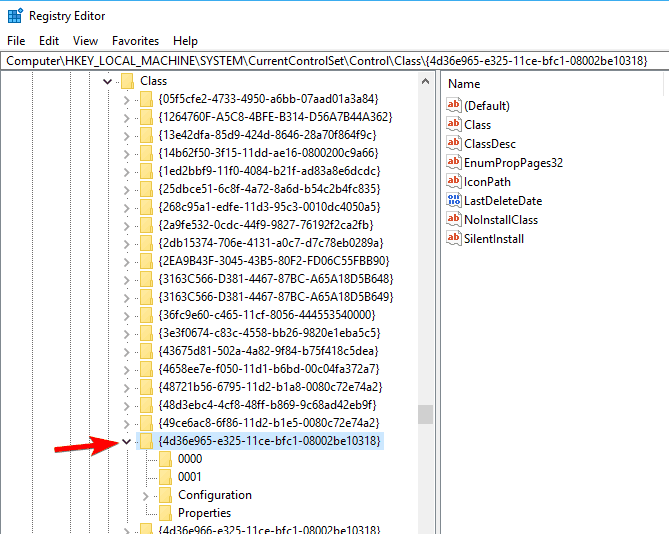Image resolution: width=669 pixels, height=534 pixels.
Task: Click the folder icon of {48721b56-6795-11d2-b1a8-0080c72e74a2}
Action: pos(146,387)
